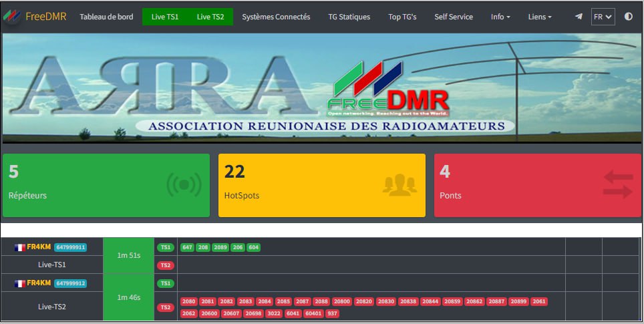Switch to the Live TS2 tab
This screenshot has width=644, height=324.
pyautogui.click(x=210, y=17)
